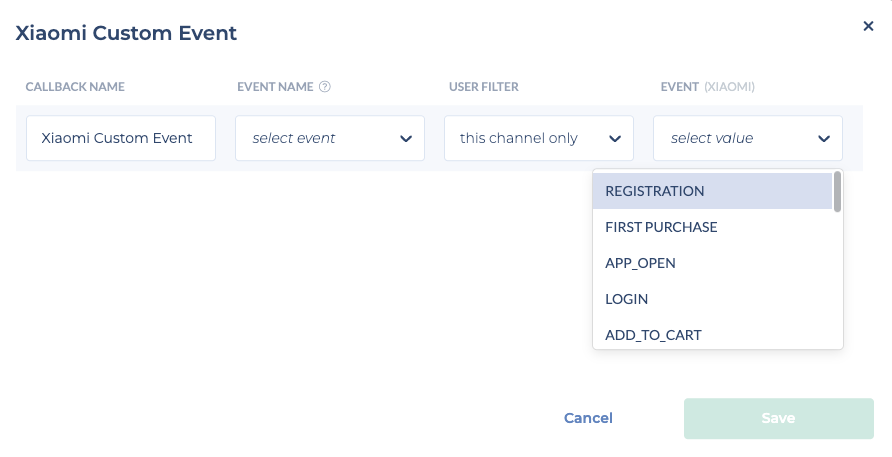
Task: Click the USER FILTER column label
Action: (484, 87)
